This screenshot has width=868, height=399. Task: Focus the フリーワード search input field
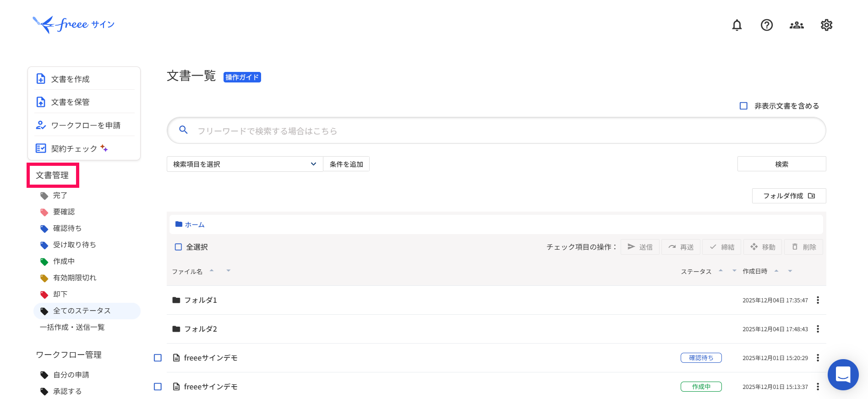point(496,131)
